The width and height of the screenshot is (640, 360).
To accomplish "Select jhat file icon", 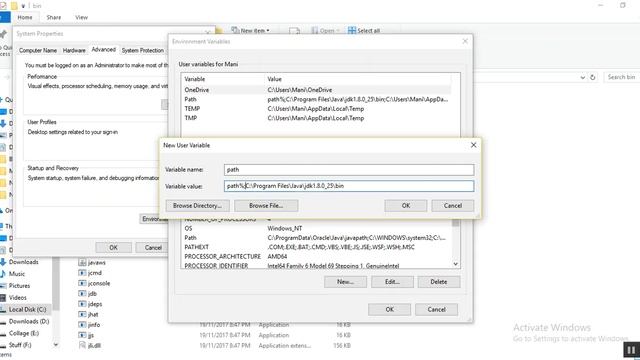I will (x=82, y=314).
